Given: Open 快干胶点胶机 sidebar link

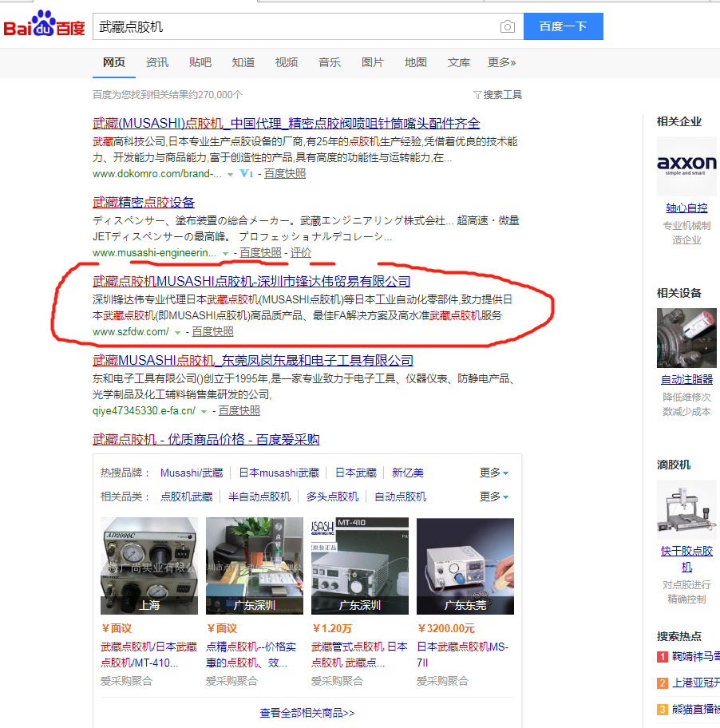Looking at the screenshot, I should [x=686, y=559].
